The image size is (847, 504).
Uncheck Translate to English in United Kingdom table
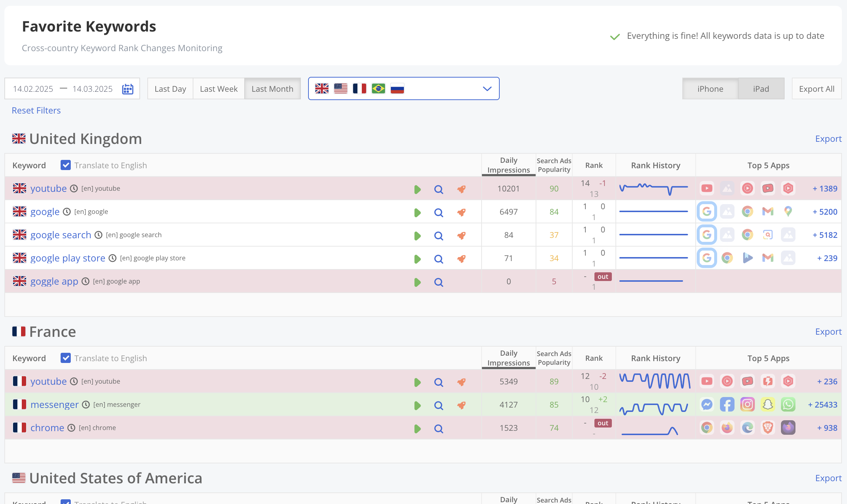66,165
